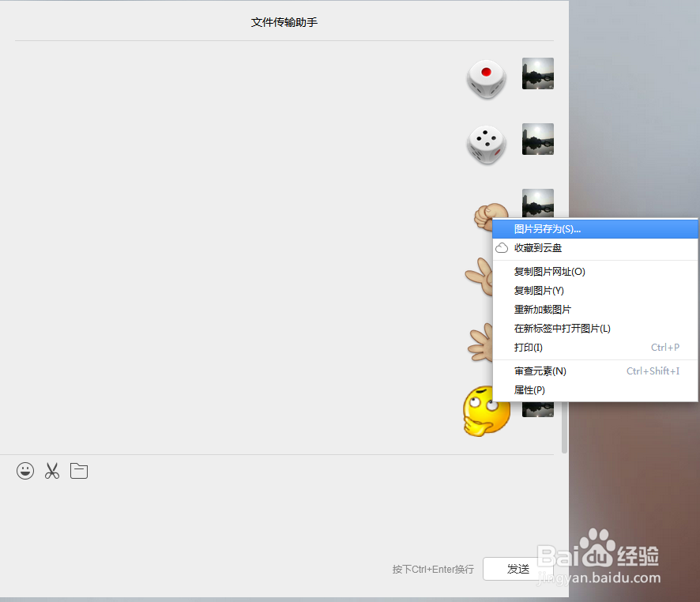700x602 pixels.
Task: Click the message input text area
Action: tap(284, 517)
